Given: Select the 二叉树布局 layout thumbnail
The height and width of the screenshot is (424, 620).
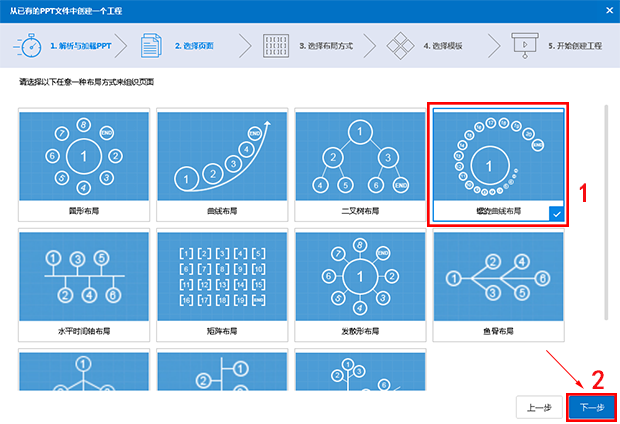Looking at the screenshot, I should 360,156.
